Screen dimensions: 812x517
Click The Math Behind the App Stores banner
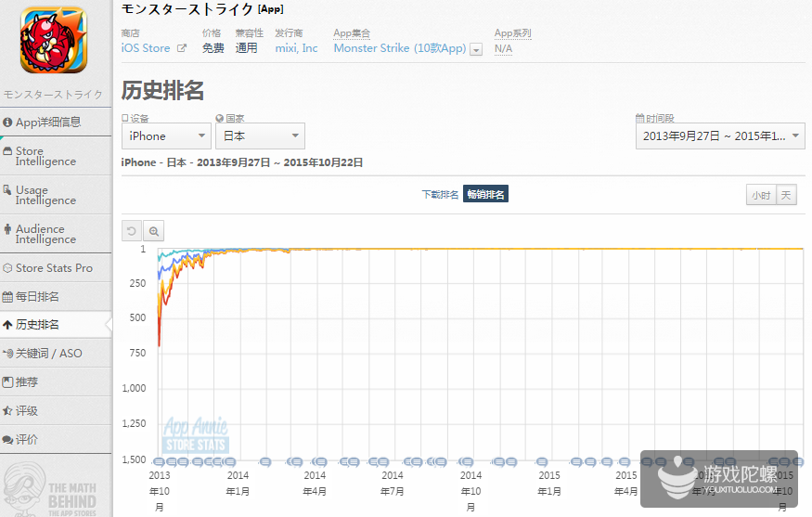pos(52,491)
